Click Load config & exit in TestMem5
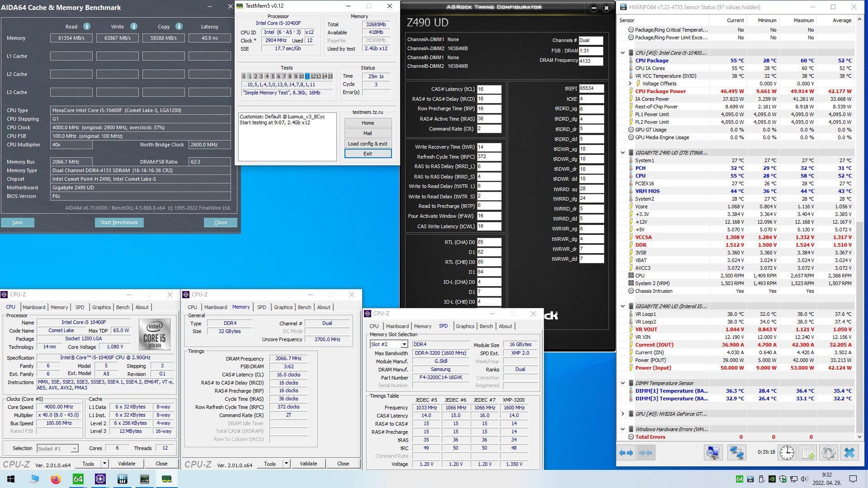Screen dimensions: 868x488 click(x=368, y=144)
